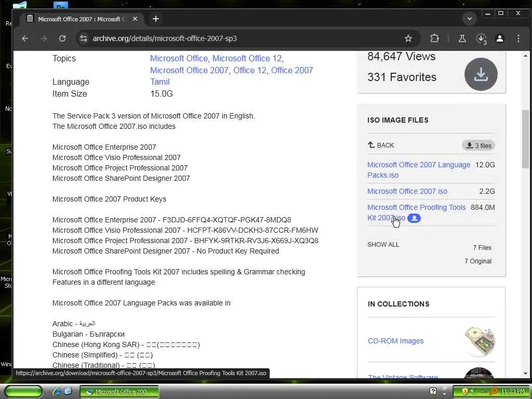This screenshot has width=532, height=399.
Task: Click SHOW ALL files
Action: pyautogui.click(x=383, y=245)
